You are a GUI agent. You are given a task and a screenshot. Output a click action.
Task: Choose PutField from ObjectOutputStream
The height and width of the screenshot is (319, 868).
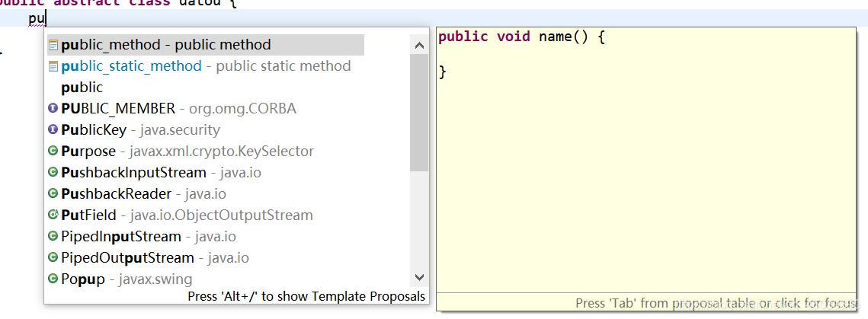click(x=205, y=215)
